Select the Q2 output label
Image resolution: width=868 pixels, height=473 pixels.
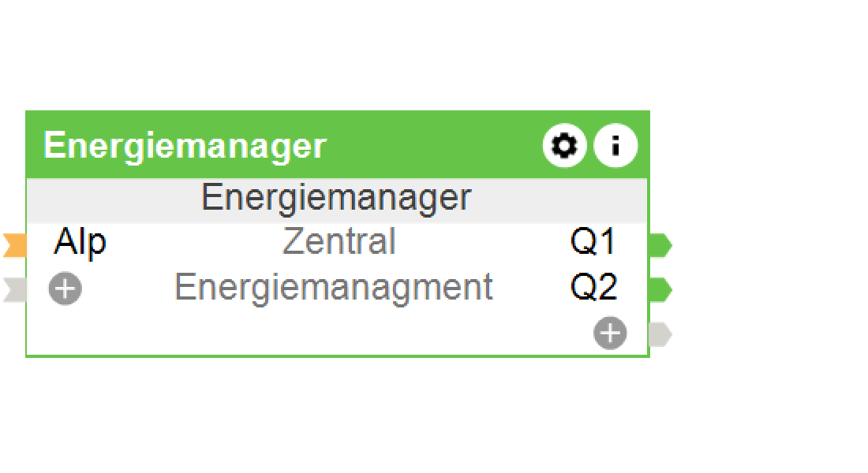click(x=593, y=288)
